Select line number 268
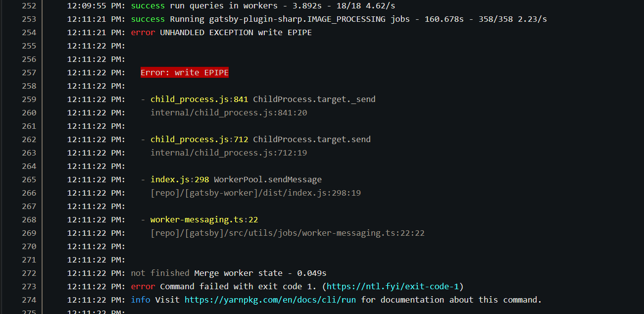 pos(29,220)
